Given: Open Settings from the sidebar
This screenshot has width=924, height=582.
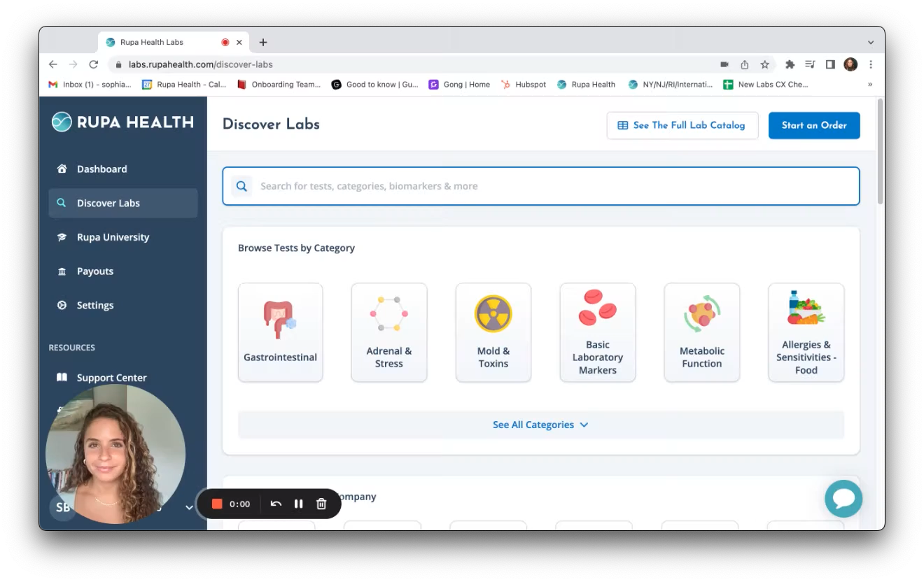Looking at the screenshot, I should (94, 305).
